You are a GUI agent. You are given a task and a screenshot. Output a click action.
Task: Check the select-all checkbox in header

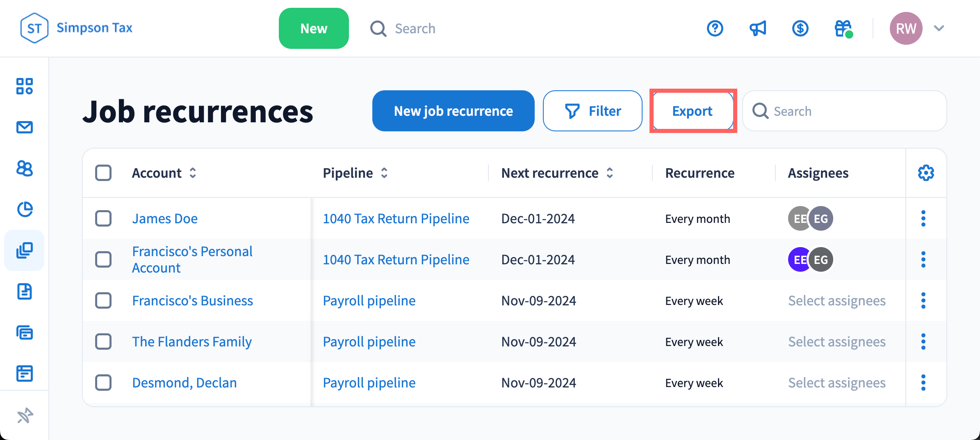(x=103, y=173)
